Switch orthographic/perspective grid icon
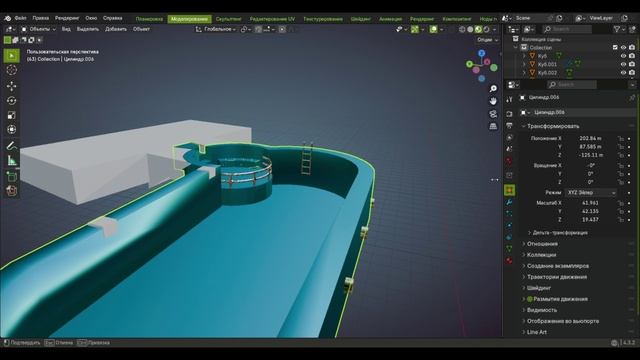 pos(493,126)
